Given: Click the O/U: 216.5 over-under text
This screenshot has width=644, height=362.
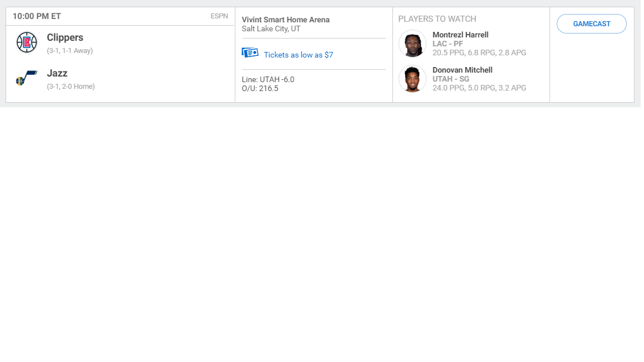Looking at the screenshot, I should (x=260, y=89).
